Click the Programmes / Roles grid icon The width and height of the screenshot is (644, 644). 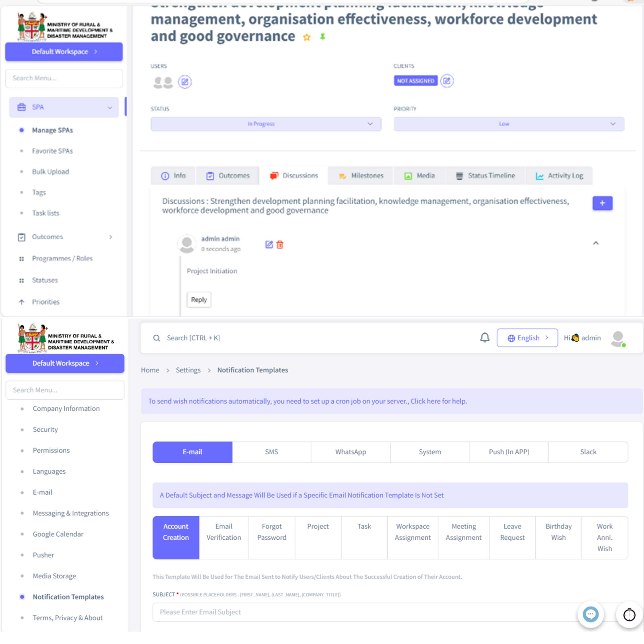[x=21, y=259]
